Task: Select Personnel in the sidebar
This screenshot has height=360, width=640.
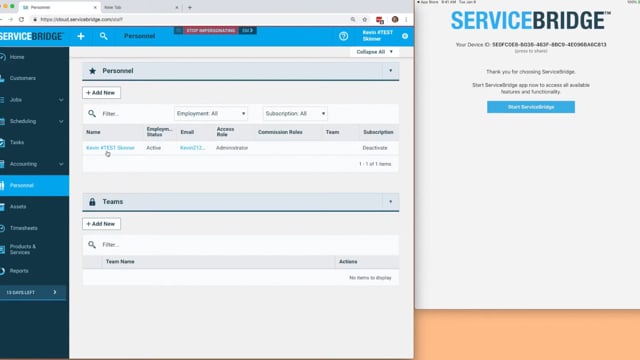Action: [x=34, y=185]
